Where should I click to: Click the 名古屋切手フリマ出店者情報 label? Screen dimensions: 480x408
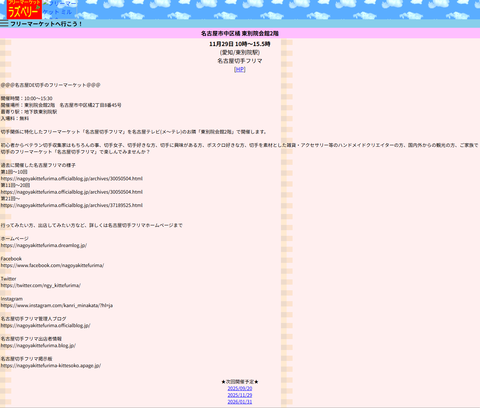point(31,339)
